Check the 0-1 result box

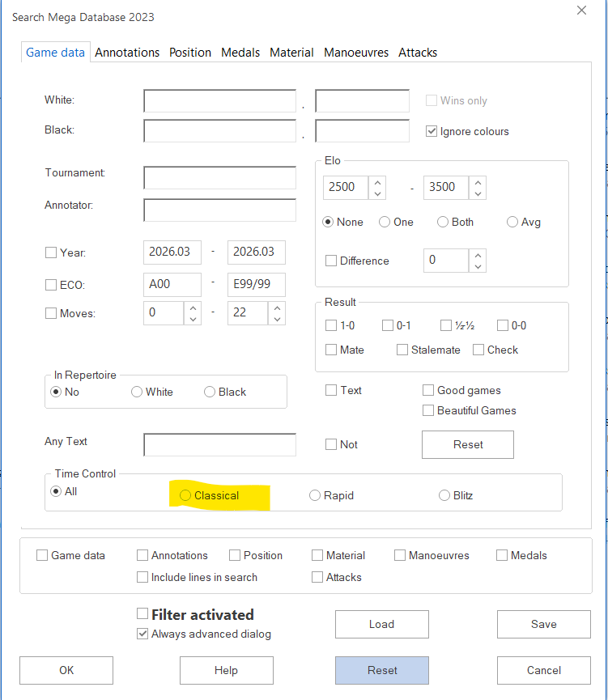coord(388,325)
